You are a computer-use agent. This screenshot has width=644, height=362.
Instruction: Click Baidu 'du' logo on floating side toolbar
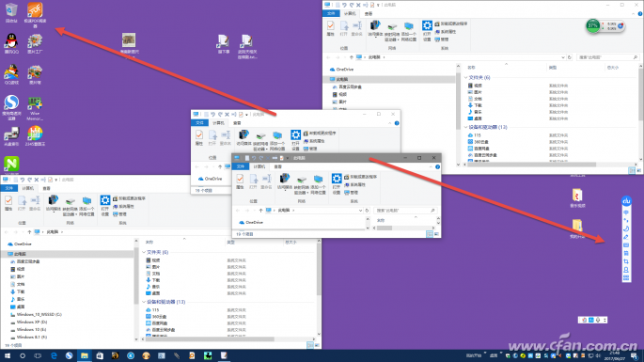click(x=626, y=201)
